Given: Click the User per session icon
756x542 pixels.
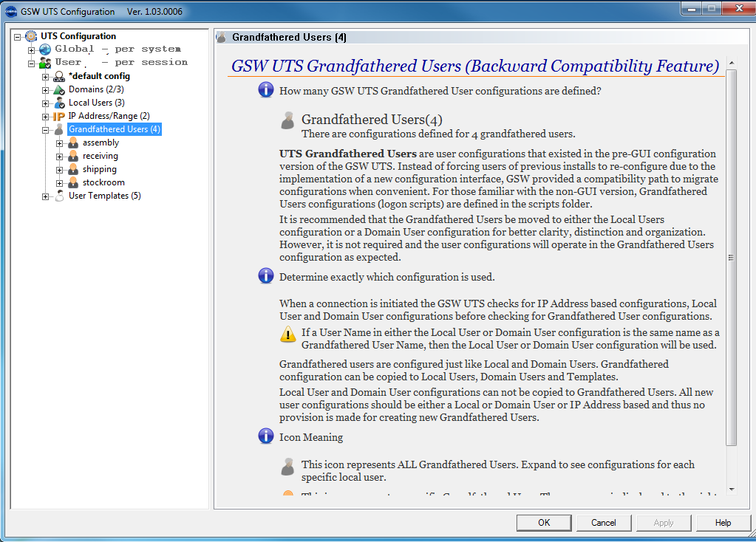Looking at the screenshot, I should (45, 63).
